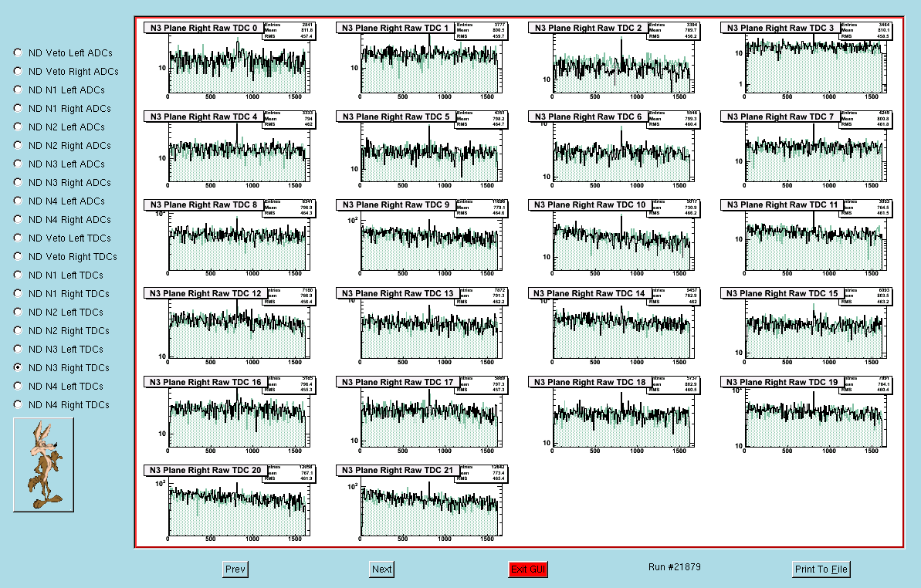The image size is (921, 588).
Task: Click the TDC 9 statistics box
Action: click(x=482, y=208)
